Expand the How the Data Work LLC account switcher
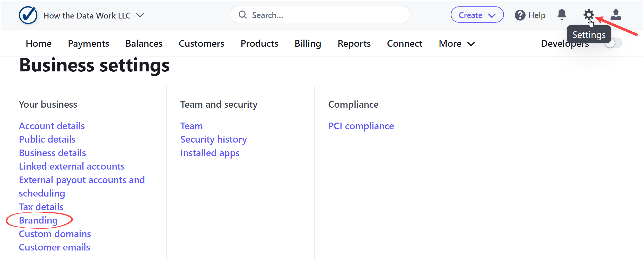 [x=94, y=15]
